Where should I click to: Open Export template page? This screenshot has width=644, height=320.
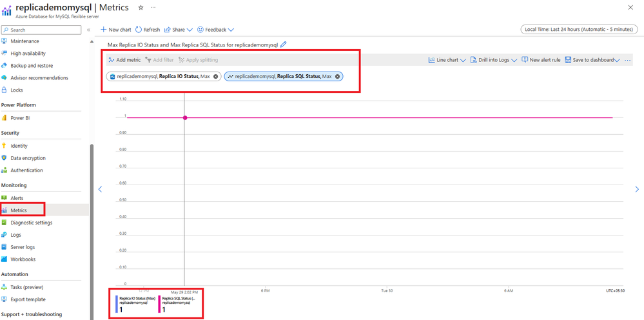[x=28, y=299]
